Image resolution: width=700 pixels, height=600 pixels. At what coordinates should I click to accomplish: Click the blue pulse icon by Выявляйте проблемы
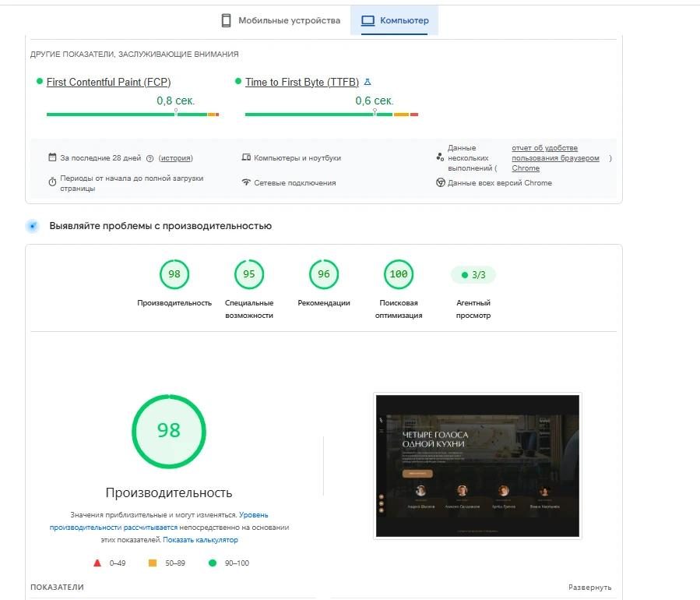click(x=33, y=226)
